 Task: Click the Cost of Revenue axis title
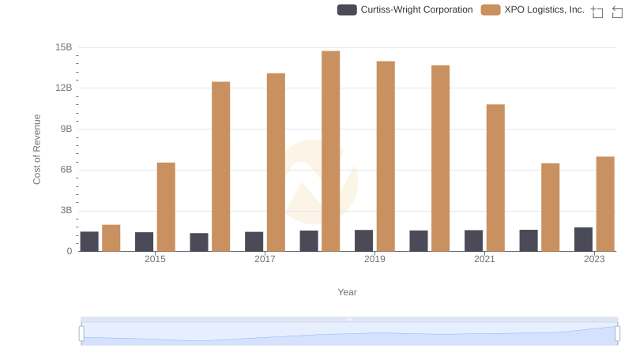tap(36, 149)
